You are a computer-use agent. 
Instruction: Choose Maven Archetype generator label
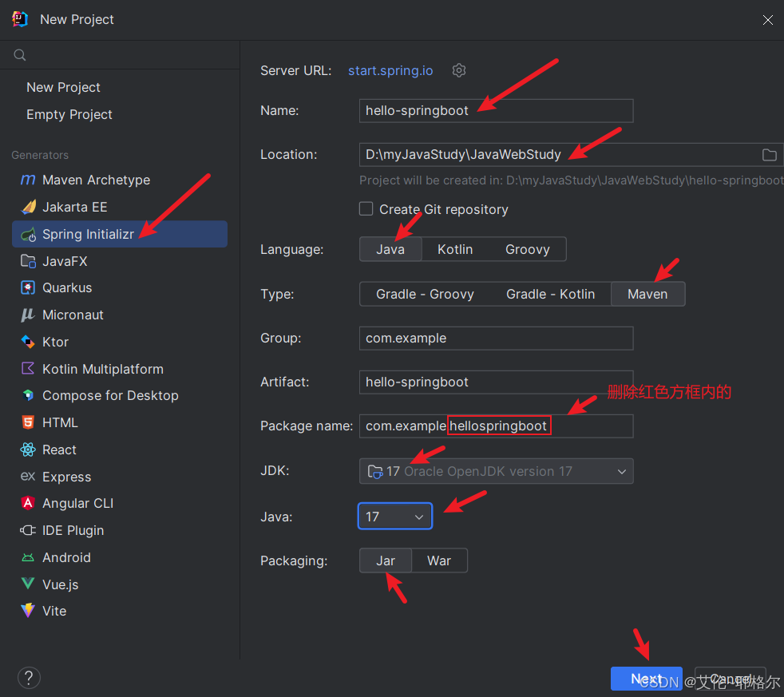click(96, 180)
